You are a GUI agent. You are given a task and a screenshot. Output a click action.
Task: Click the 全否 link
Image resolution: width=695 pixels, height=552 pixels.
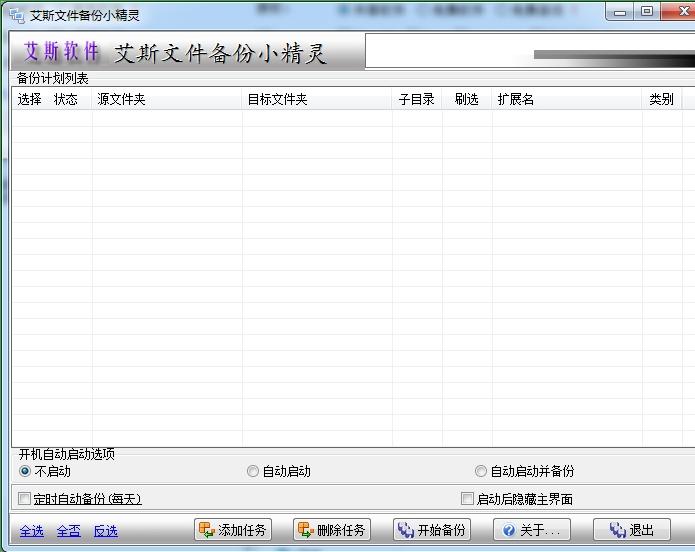pyautogui.click(x=68, y=531)
